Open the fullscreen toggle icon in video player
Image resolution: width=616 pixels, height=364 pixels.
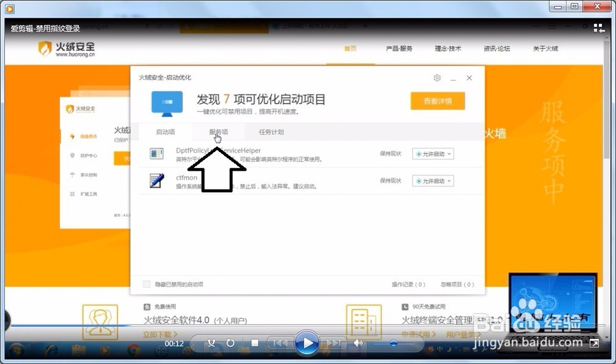[x=594, y=343]
